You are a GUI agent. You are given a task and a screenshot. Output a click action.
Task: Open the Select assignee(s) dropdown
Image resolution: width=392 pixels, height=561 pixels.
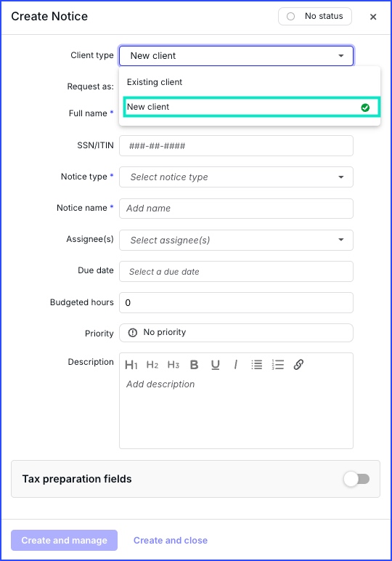click(236, 240)
